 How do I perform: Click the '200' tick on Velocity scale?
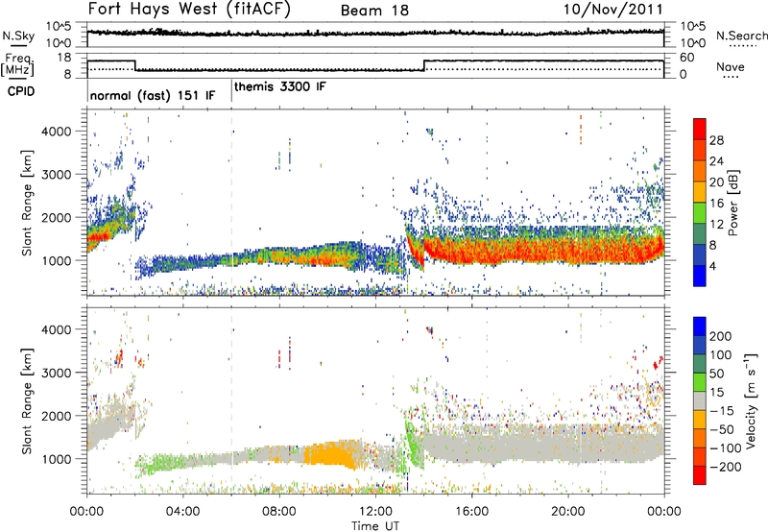(x=721, y=336)
